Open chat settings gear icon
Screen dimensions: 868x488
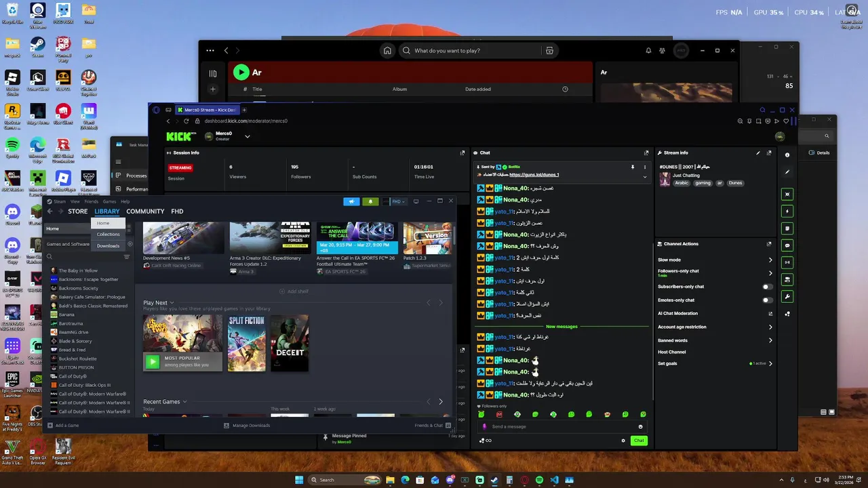[x=623, y=441]
